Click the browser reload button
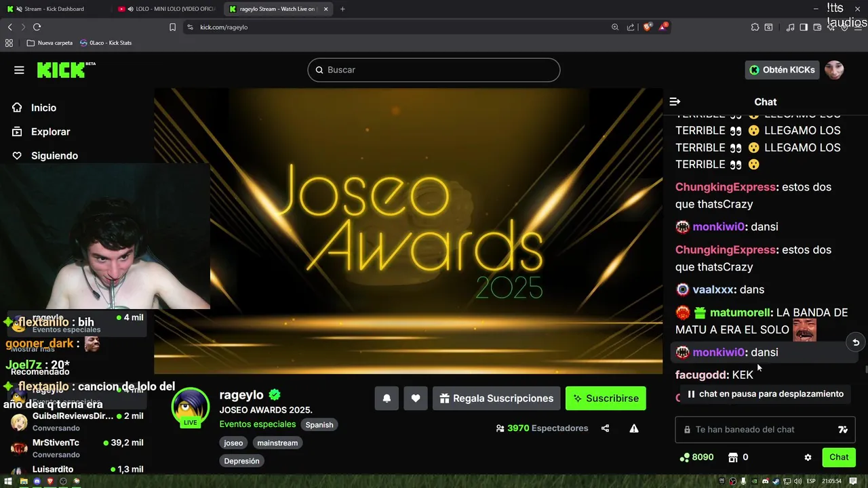This screenshot has height=488, width=868. 37,27
